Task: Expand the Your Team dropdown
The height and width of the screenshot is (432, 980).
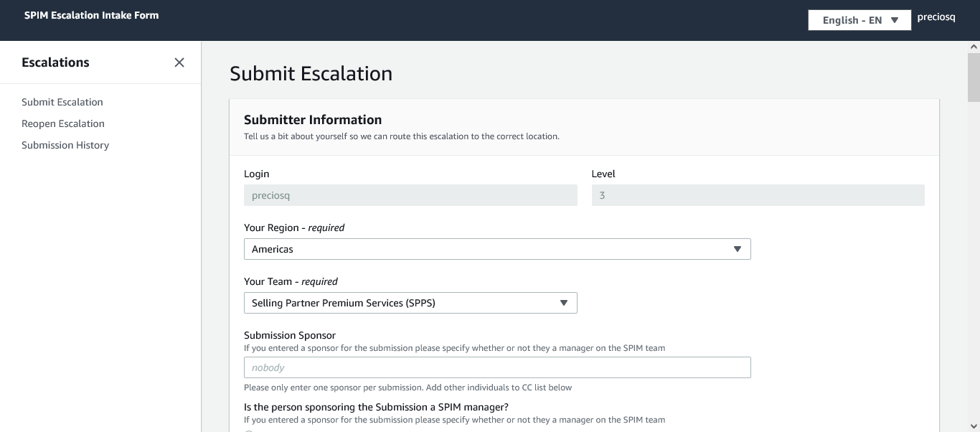Action: pos(410,303)
